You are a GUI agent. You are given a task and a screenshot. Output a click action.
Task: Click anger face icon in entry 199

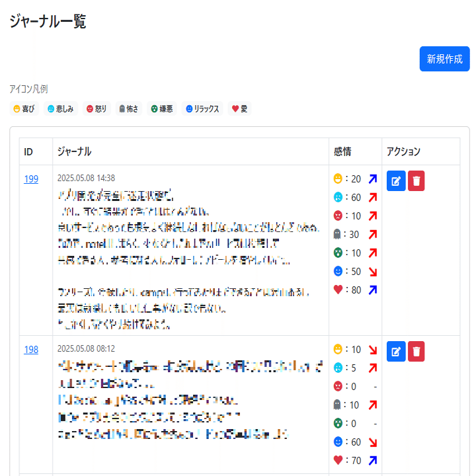(x=338, y=216)
